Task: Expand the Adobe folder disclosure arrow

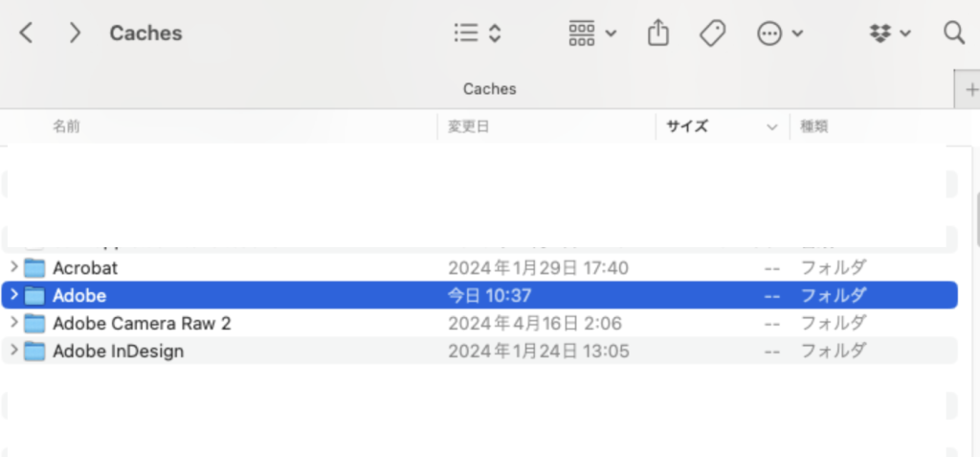Action: 13,295
